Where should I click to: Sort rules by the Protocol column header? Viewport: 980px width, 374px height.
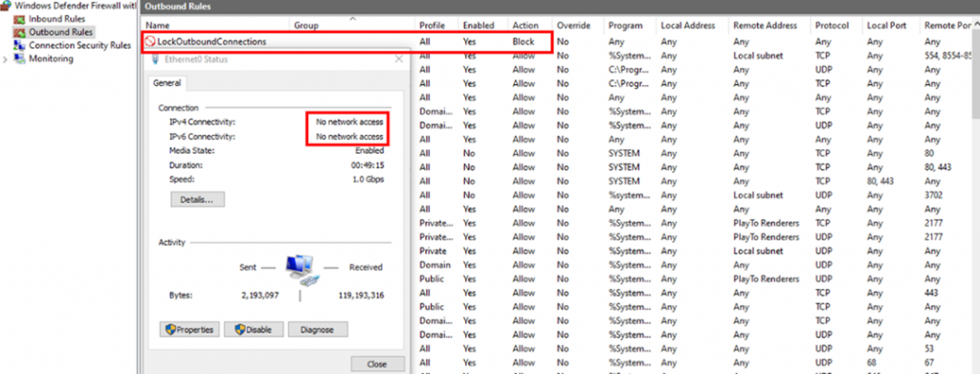coord(832,26)
